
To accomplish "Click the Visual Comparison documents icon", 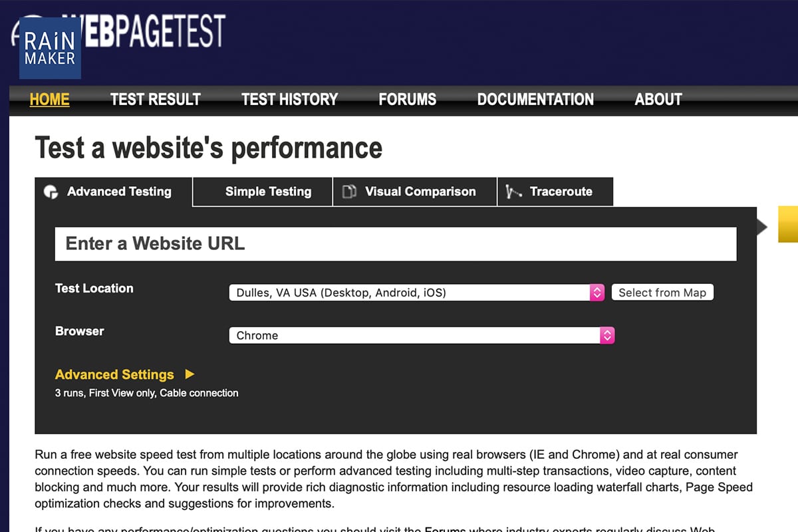I will 349,192.
